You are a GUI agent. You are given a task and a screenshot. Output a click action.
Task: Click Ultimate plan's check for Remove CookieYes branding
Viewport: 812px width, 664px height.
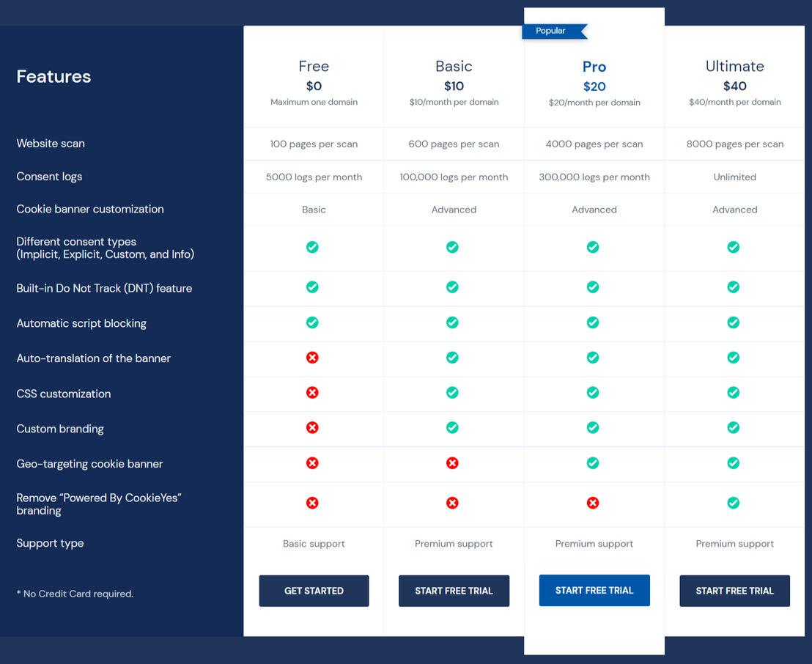(734, 503)
